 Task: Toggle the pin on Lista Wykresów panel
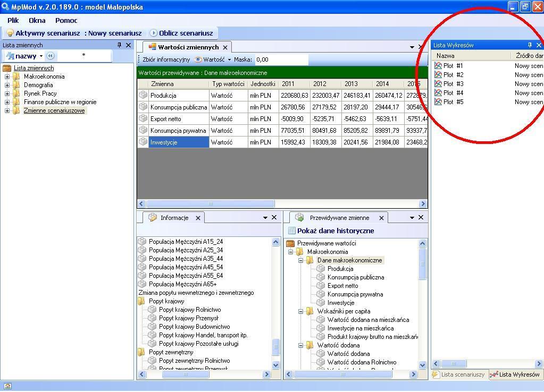click(x=530, y=45)
